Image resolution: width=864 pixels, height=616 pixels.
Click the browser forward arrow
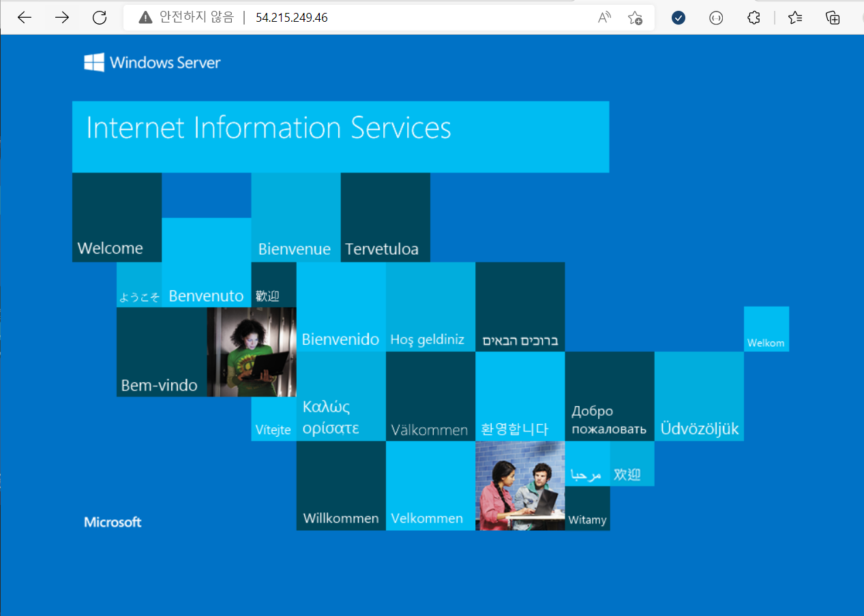pyautogui.click(x=62, y=18)
